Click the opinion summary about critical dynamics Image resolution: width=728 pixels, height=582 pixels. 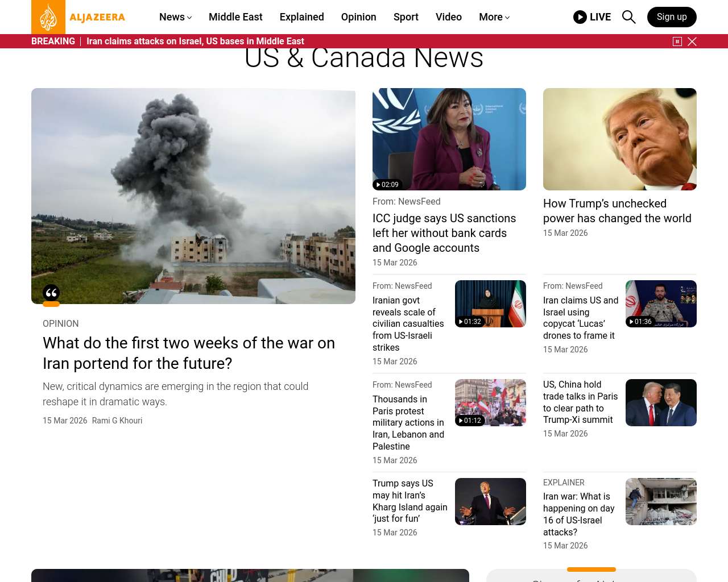point(176,394)
